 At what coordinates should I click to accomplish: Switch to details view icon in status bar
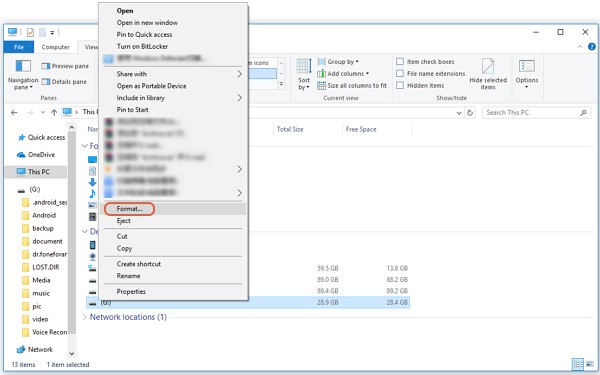click(x=578, y=364)
